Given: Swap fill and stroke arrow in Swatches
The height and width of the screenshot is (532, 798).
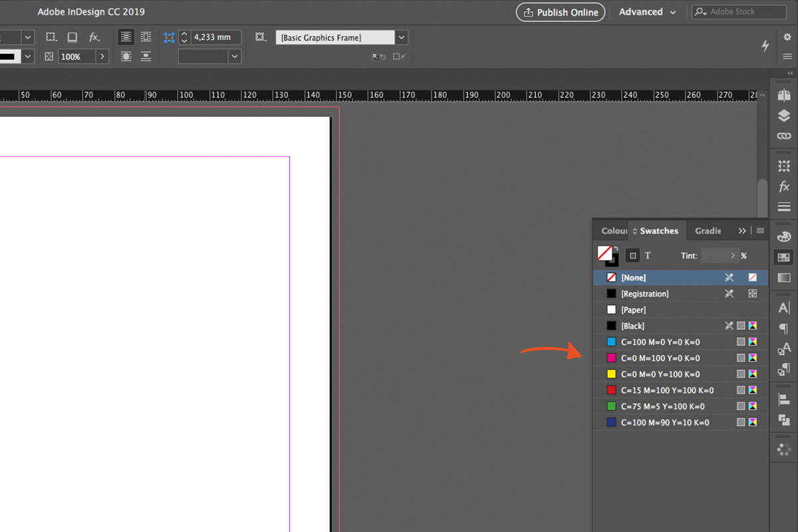Looking at the screenshot, I should 616,249.
